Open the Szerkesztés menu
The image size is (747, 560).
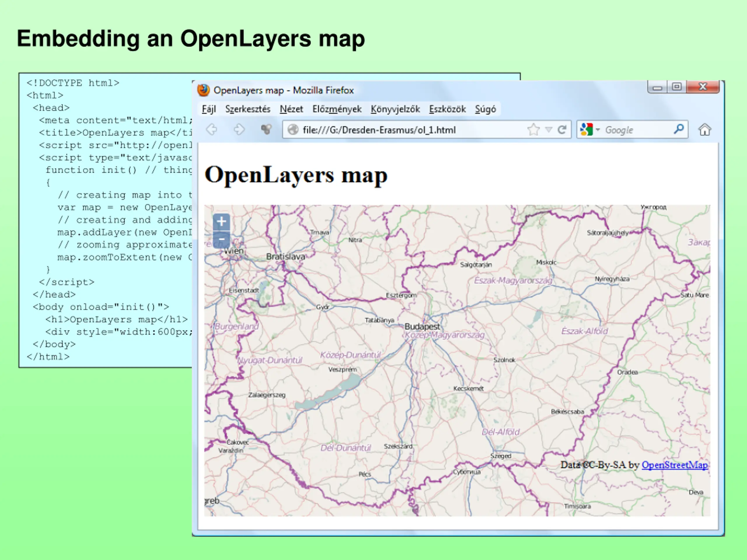(x=247, y=109)
